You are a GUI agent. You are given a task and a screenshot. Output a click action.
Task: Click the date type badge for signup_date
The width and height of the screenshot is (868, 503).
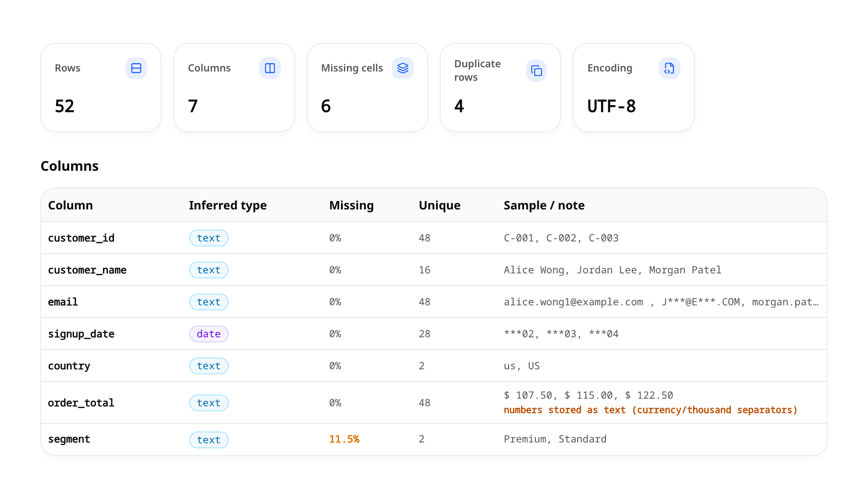click(209, 334)
